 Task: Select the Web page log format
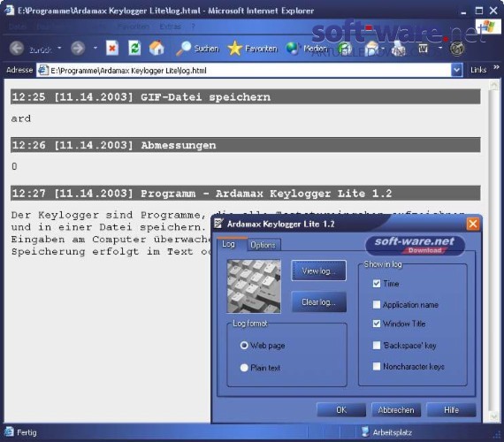[244, 346]
